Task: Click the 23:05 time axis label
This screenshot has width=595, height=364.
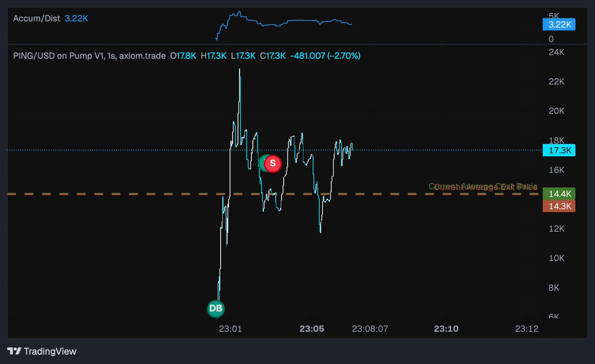Action: 312,328
